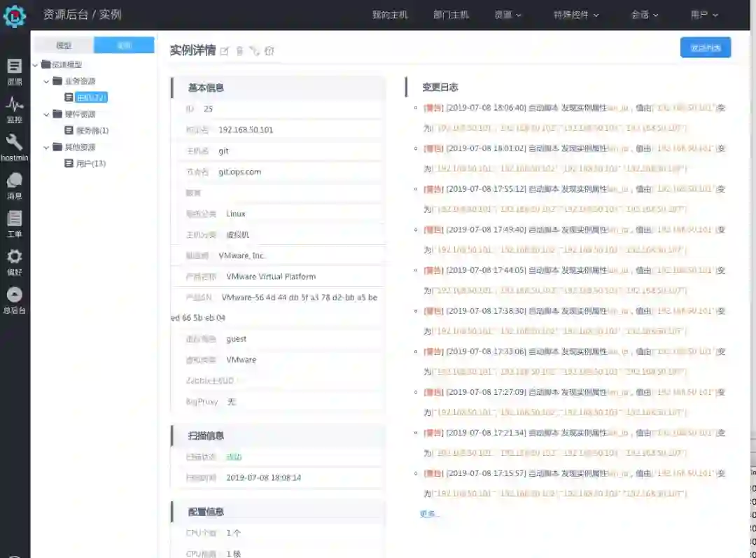Open the 用户 dropdown in top navigation
756x558 pixels.
click(704, 15)
